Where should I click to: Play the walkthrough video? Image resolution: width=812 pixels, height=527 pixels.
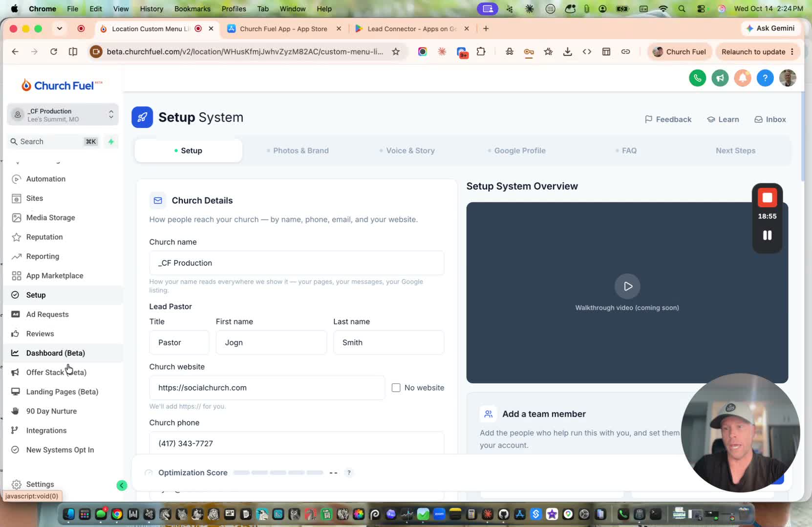[627, 286]
